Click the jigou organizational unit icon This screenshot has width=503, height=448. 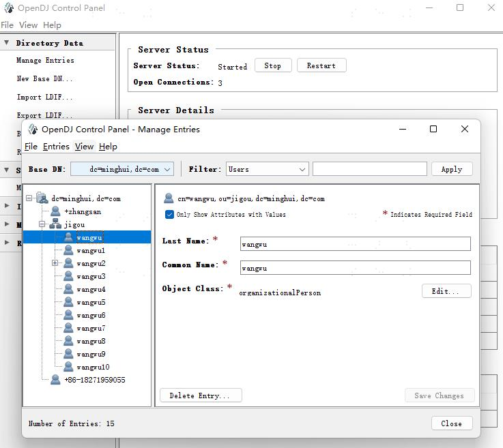[x=55, y=224]
